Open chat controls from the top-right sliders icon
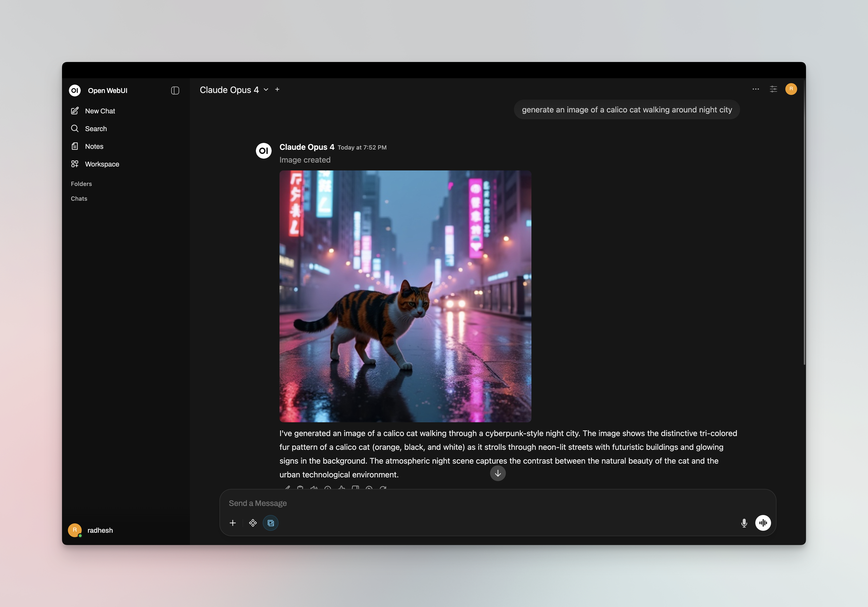 [773, 89]
